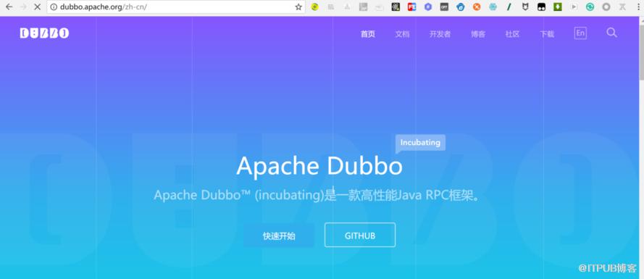Viewport: 644px width, 279px height.
Task: Click the red FE extension icon
Action: tap(412, 7)
